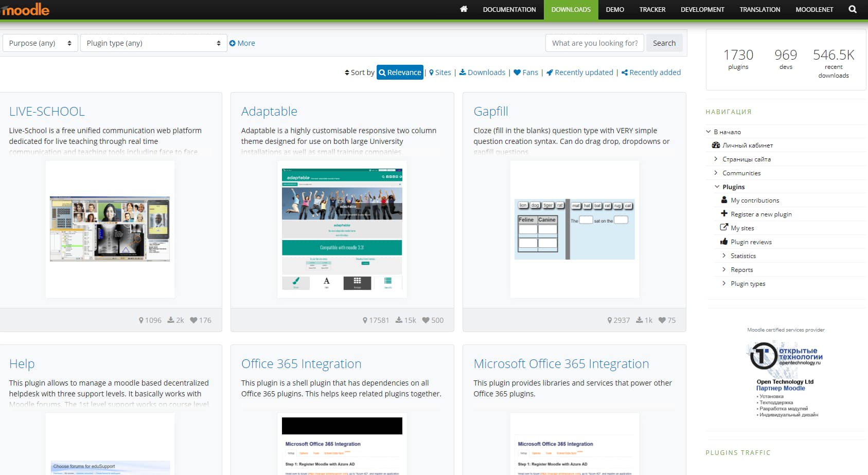The height and width of the screenshot is (475, 868).
Task: Expand the Reports navigation node
Action: click(724, 269)
